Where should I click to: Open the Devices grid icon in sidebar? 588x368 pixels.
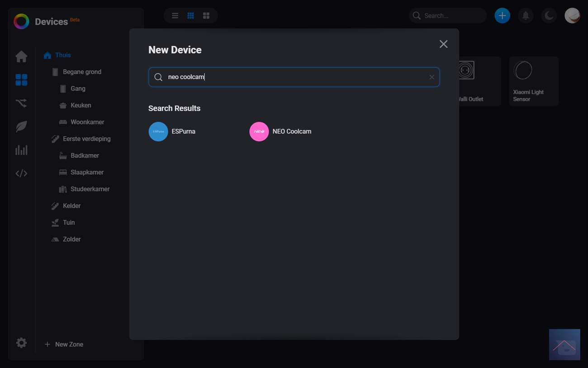21,80
